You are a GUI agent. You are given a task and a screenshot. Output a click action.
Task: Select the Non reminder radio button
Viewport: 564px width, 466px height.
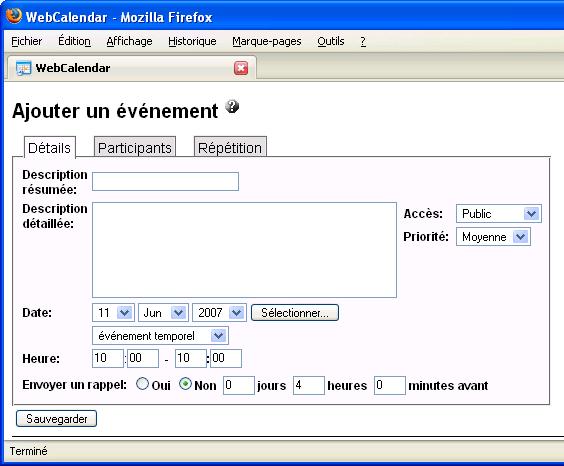point(185,384)
